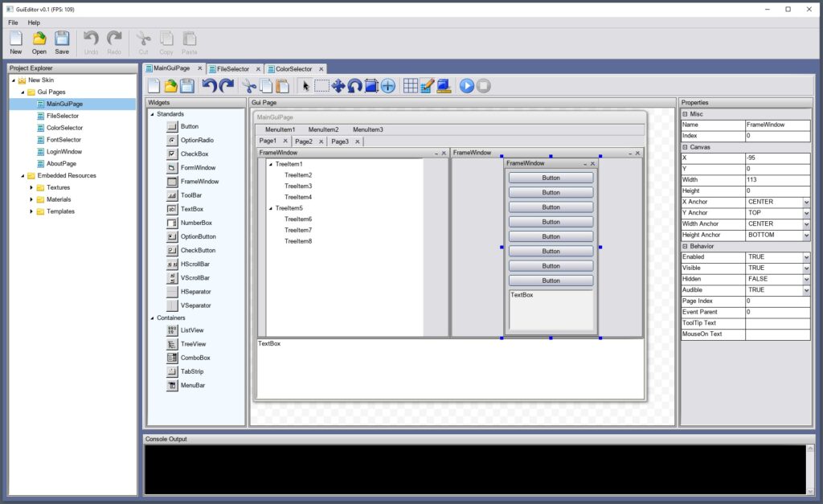The width and height of the screenshot is (823, 504).
Task: Collapse the Canvas properties section
Action: point(685,148)
